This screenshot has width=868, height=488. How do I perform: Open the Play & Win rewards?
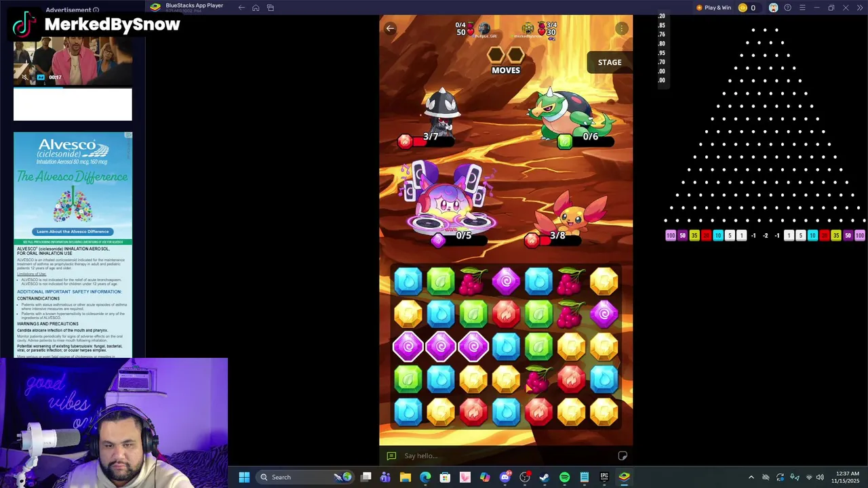click(713, 7)
